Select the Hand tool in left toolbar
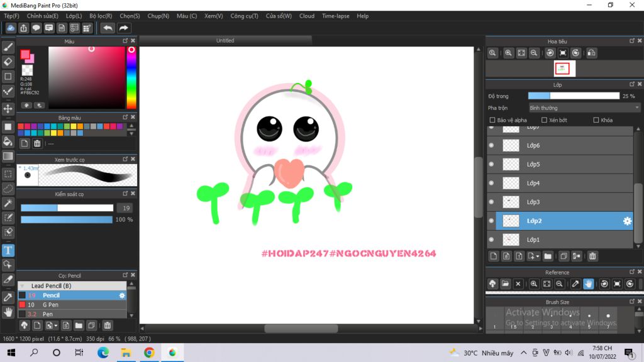This screenshot has height=362, width=644. pyautogui.click(x=8, y=312)
